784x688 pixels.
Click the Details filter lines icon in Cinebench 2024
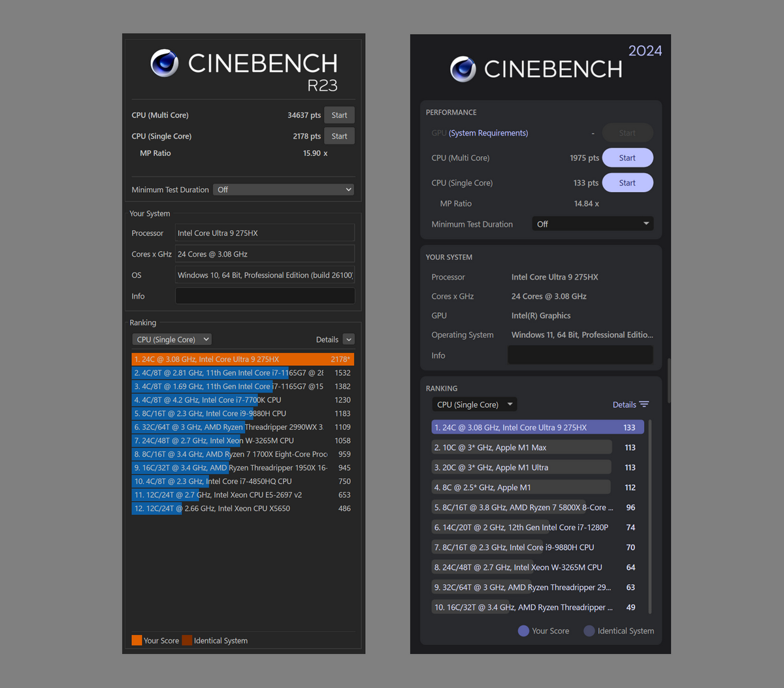click(644, 404)
